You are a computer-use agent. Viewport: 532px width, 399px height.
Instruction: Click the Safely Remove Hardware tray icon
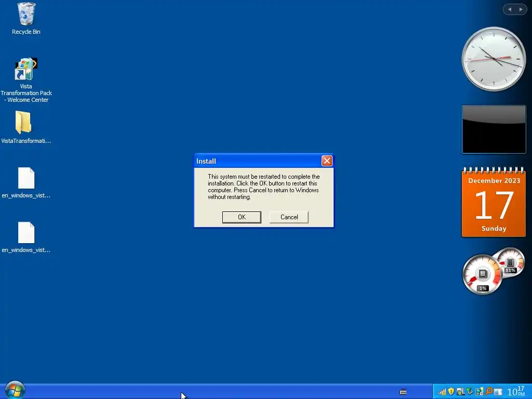470,391
